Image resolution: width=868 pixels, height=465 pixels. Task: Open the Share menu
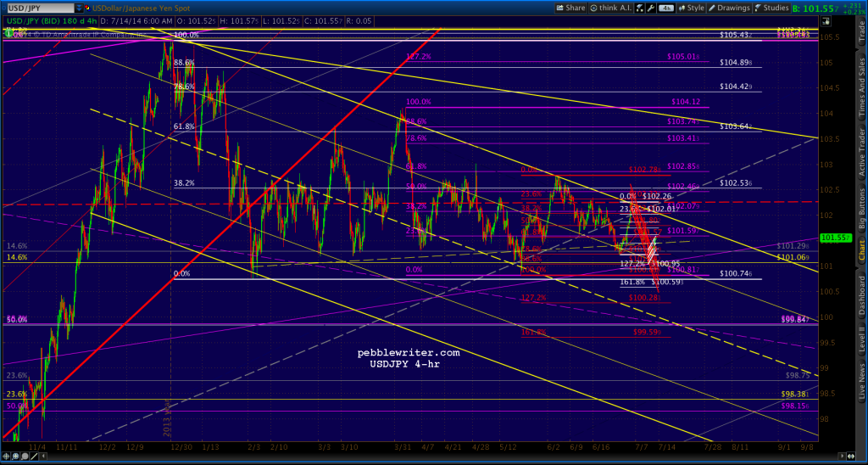(570, 8)
